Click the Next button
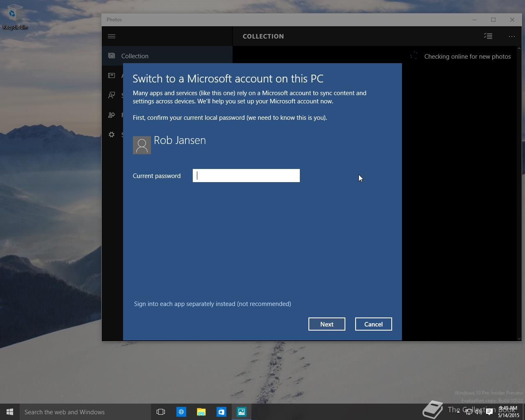The width and height of the screenshot is (525, 420). (327, 324)
